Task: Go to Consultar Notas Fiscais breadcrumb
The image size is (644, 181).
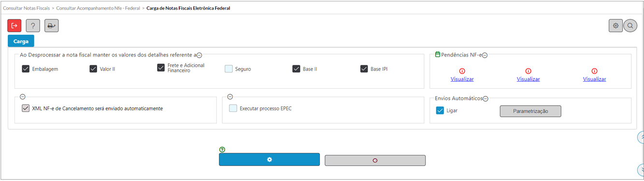Action: click(x=27, y=8)
